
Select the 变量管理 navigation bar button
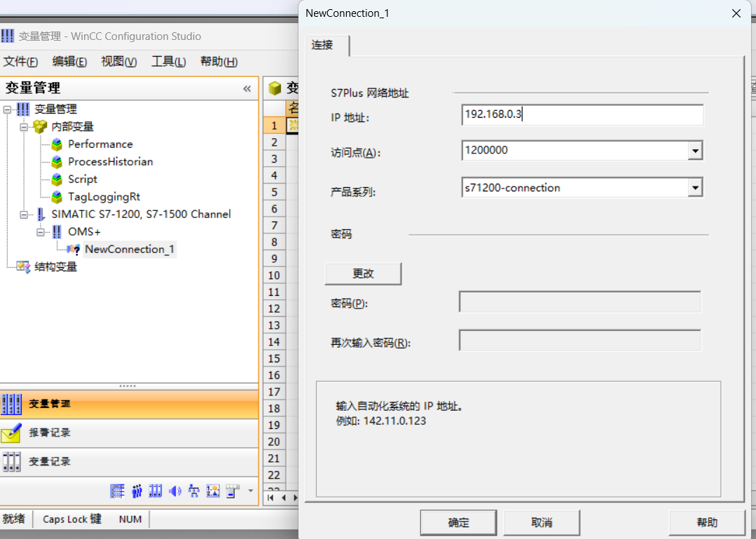click(49, 404)
